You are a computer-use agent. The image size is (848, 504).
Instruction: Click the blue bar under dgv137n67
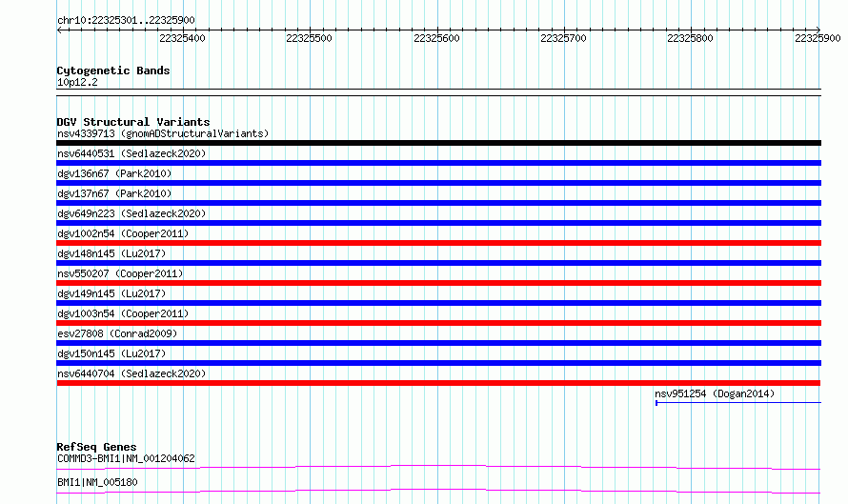[x=438, y=203]
